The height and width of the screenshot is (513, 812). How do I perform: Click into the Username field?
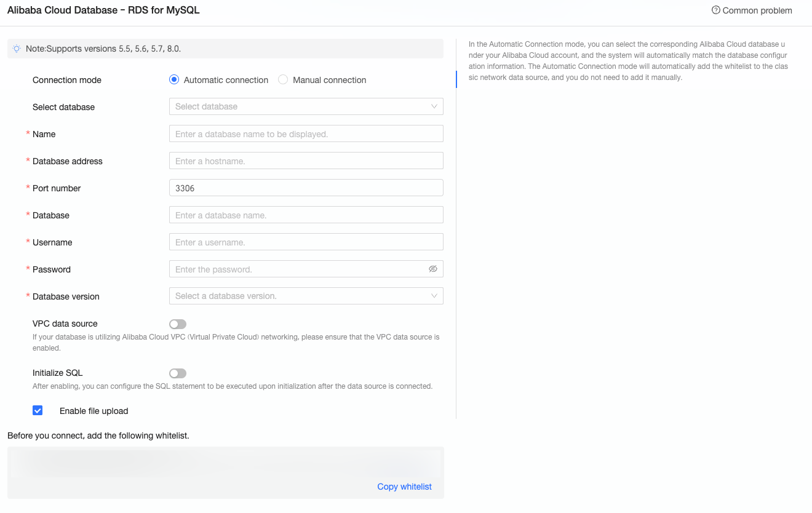tap(306, 242)
